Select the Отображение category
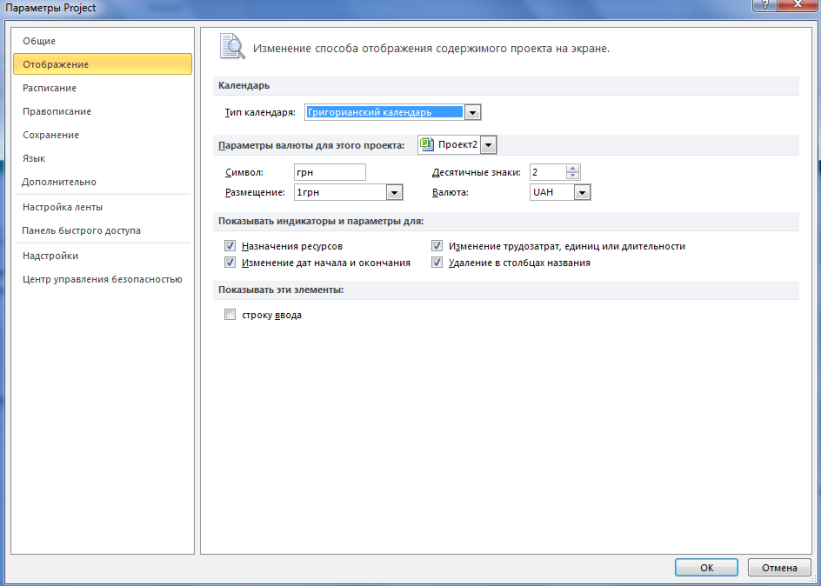The width and height of the screenshot is (821, 586). (103, 64)
